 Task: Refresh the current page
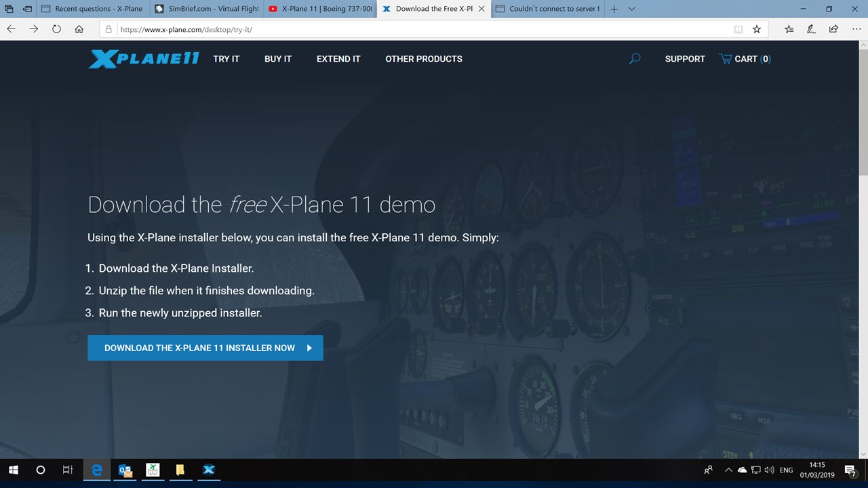pyautogui.click(x=56, y=29)
